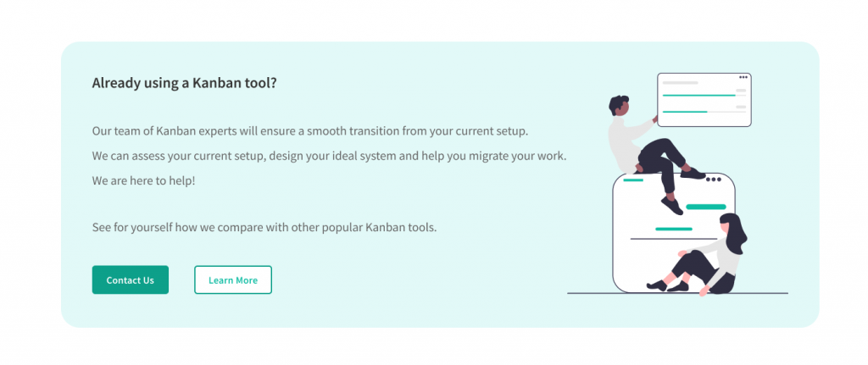Viewport: 868px width, 365px height.
Task: Click the three-dot menu on upper illustration card
Action: (x=743, y=78)
